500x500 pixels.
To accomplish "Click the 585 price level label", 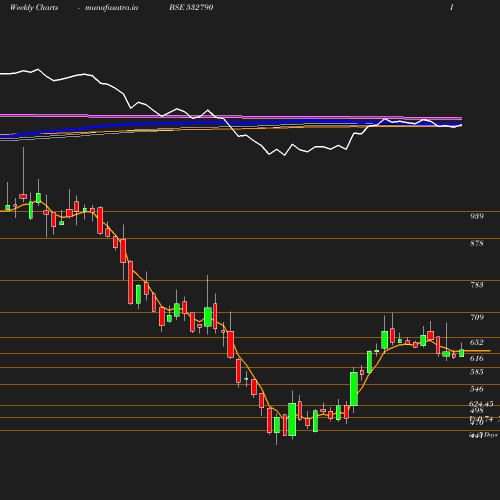I will click(x=477, y=372).
